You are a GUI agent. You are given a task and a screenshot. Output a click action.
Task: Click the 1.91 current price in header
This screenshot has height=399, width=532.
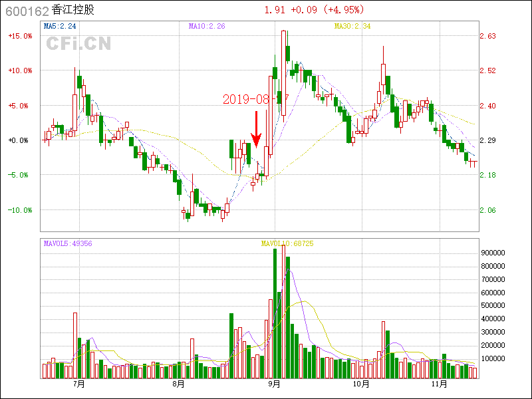pos(275,10)
